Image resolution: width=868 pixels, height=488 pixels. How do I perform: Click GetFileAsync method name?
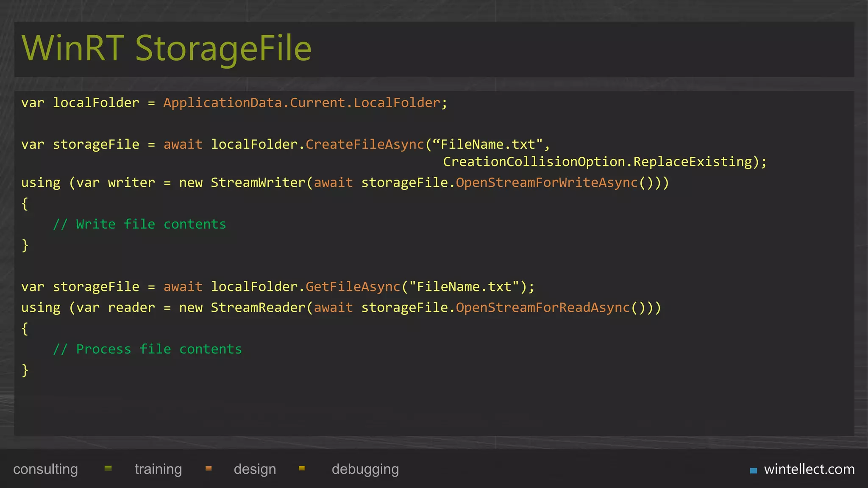click(x=353, y=287)
